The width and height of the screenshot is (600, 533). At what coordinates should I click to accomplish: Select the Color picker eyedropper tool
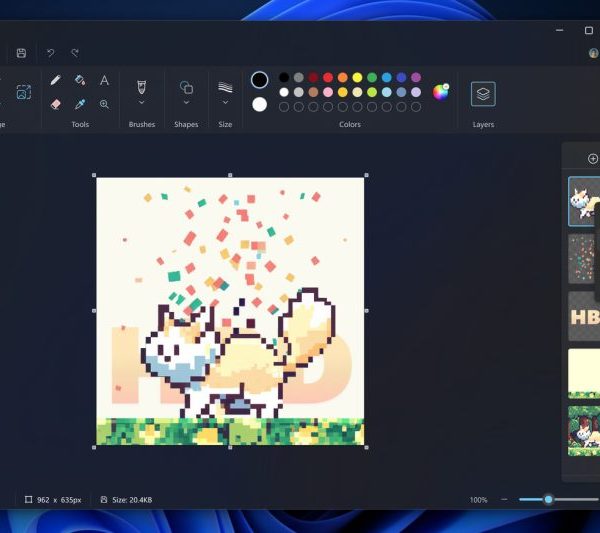click(x=80, y=104)
